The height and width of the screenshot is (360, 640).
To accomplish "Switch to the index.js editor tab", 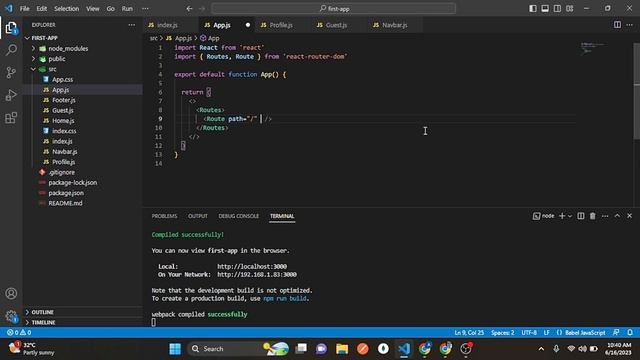I will 167,25.
